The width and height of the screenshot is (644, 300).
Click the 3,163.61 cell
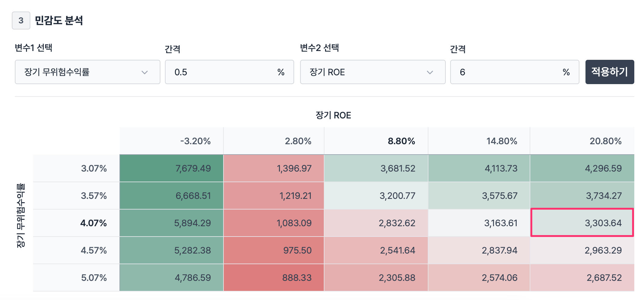(479, 223)
